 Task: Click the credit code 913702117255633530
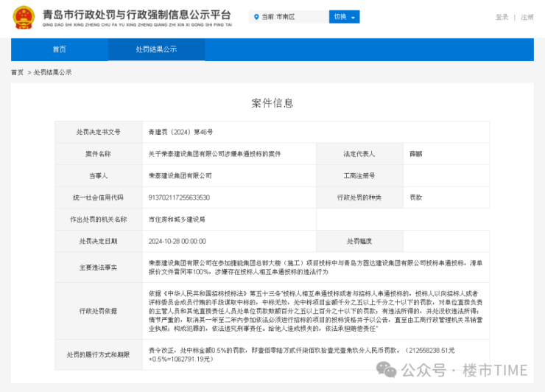point(179,197)
